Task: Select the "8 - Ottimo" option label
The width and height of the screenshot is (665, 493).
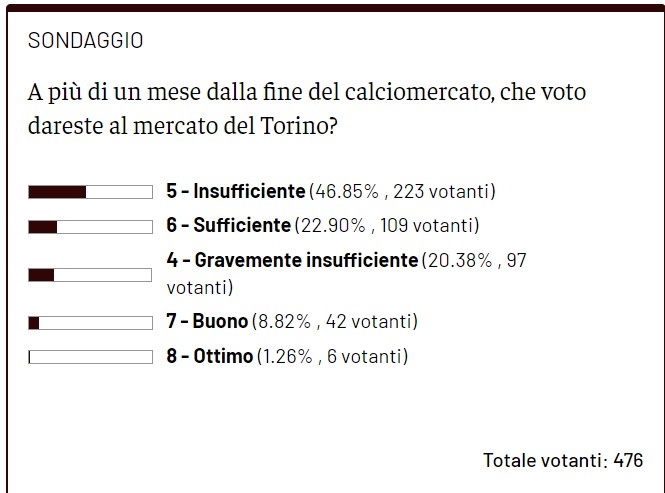Action: (x=210, y=355)
